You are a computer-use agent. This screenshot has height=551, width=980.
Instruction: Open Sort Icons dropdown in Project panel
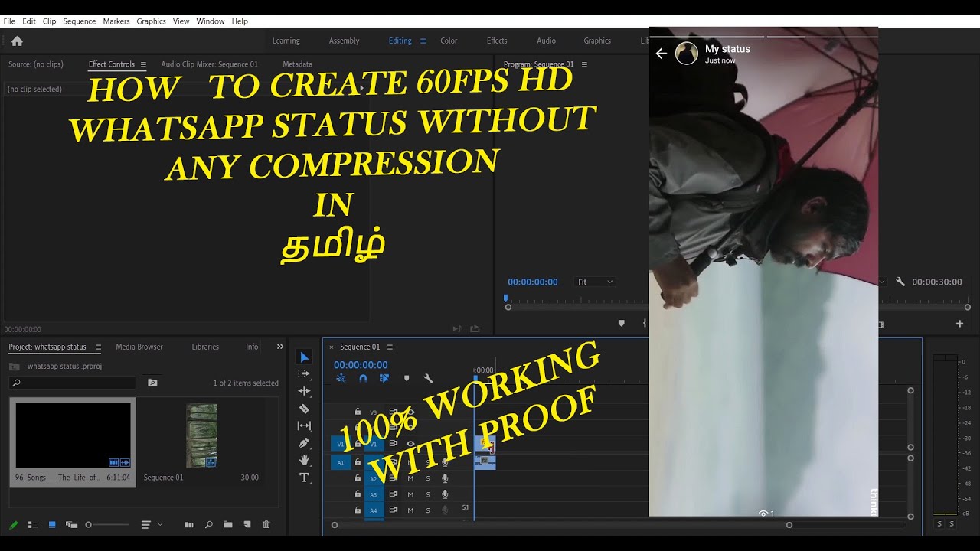[152, 524]
